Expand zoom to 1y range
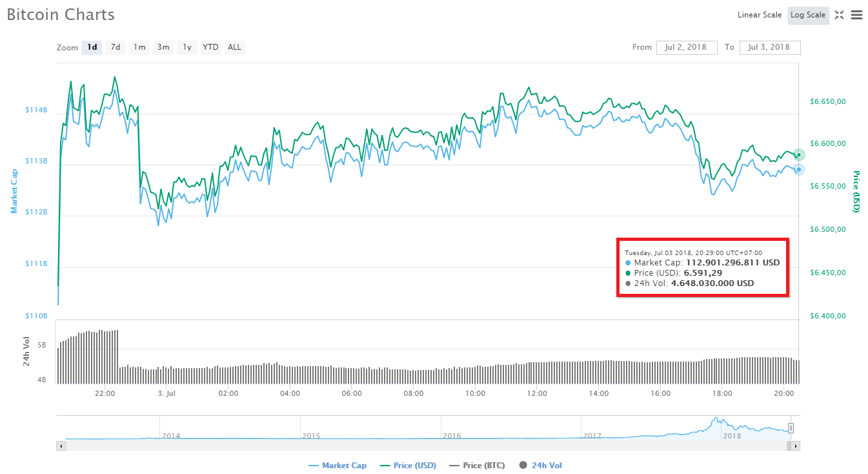This screenshot has height=474, width=868. (187, 46)
